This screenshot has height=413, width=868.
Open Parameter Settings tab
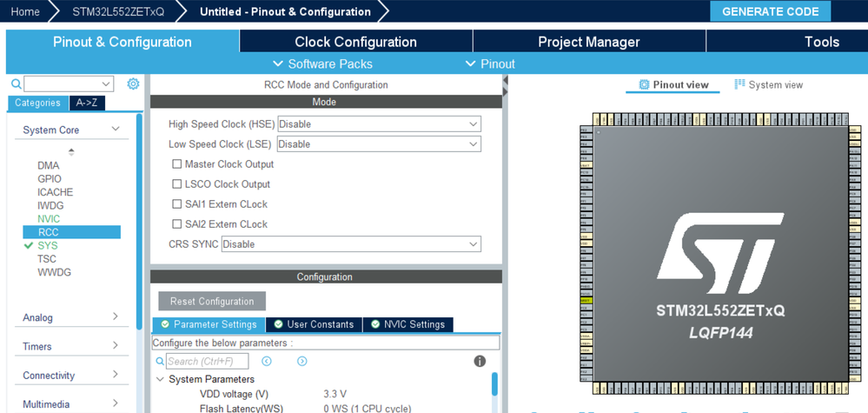click(209, 324)
